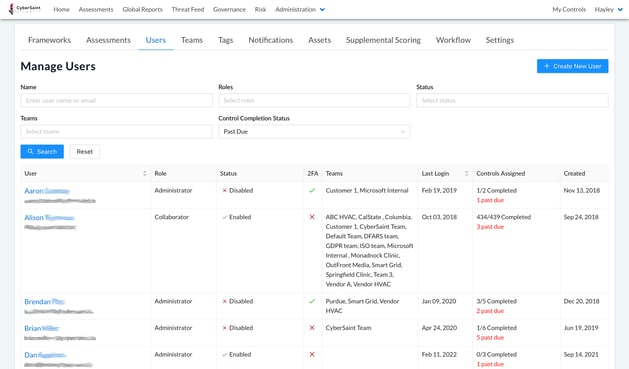Click the Disabled status icon for Brendan
Image resolution: width=629 pixels, height=369 pixels.
point(225,301)
